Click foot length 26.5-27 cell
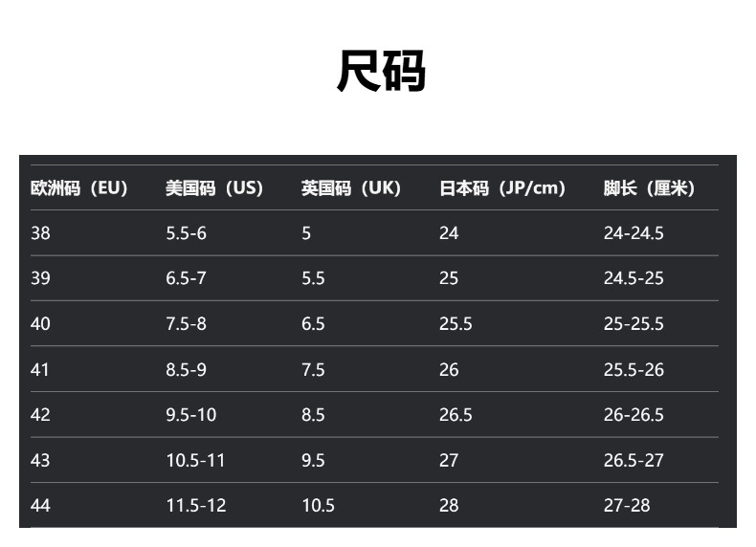Screen dimensions: 756x547 (x=633, y=461)
